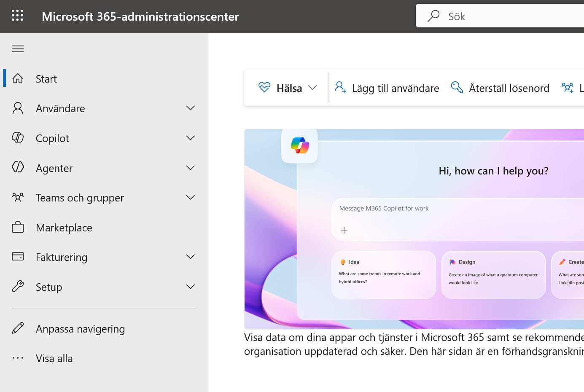The width and height of the screenshot is (584, 392).
Task: Click the Hälsa heart icon
Action: click(x=264, y=88)
